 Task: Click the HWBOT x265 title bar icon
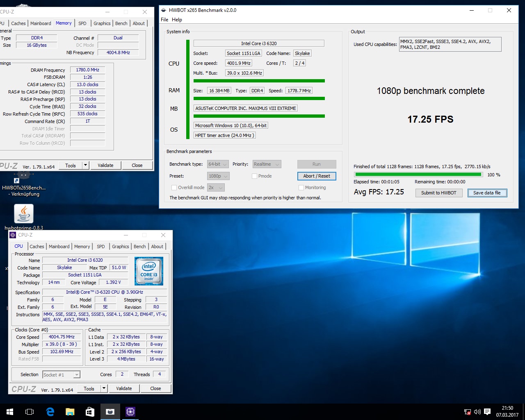(x=164, y=10)
